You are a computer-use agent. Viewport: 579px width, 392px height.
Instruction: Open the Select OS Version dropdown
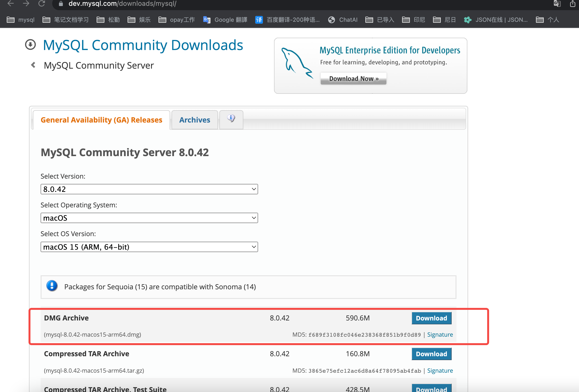(149, 247)
